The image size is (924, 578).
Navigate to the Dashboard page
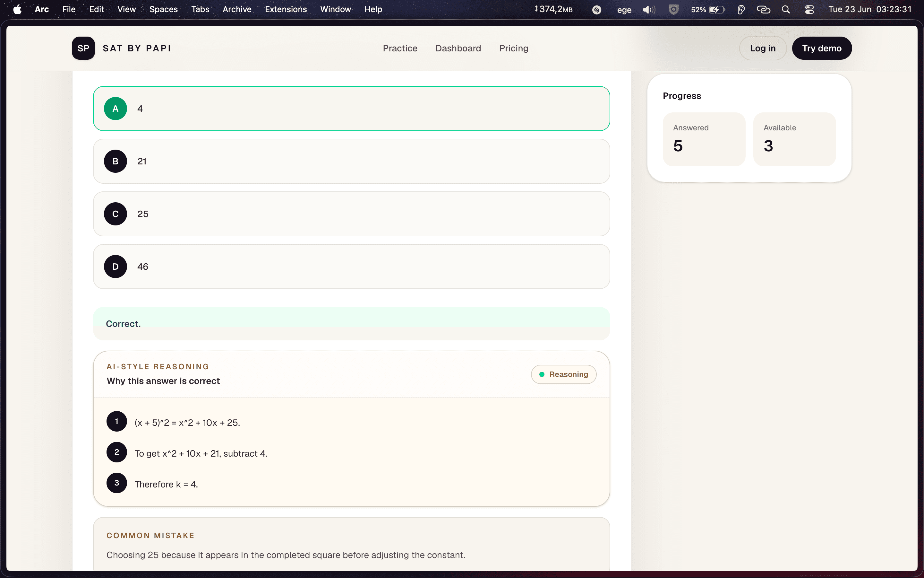coord(458,48)
